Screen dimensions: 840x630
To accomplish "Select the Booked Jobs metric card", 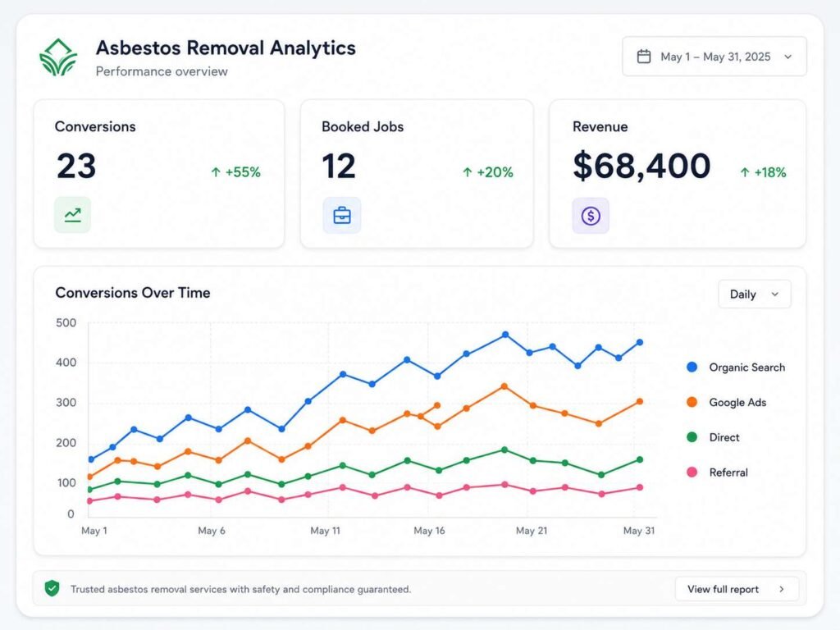I will point(417,174).
